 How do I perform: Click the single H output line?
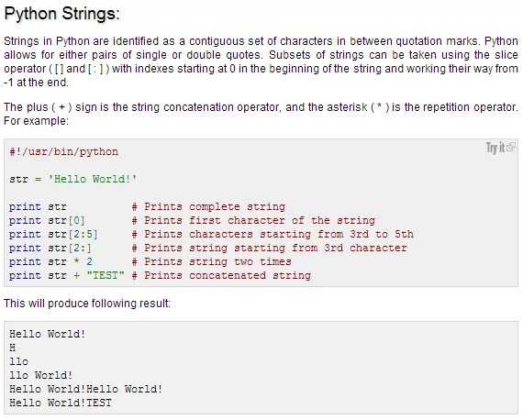click(x=13, y=348)
